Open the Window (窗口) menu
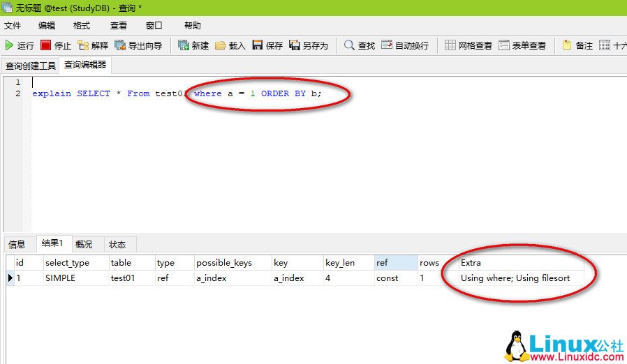The height and width of the screenshot is (364, 627). 154,26
